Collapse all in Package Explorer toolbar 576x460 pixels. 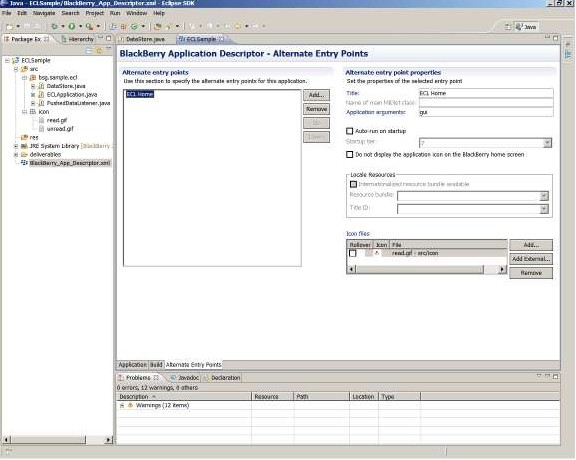[89, 50]
